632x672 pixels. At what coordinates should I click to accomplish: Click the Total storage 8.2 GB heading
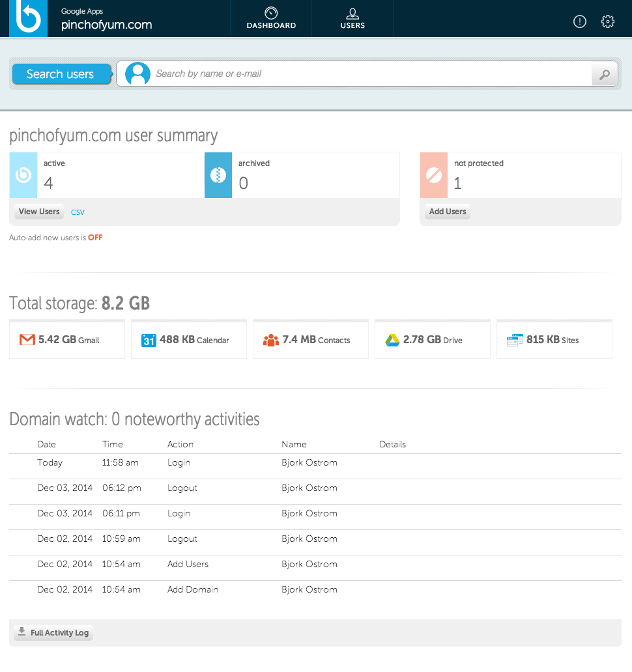click(79, 303)
